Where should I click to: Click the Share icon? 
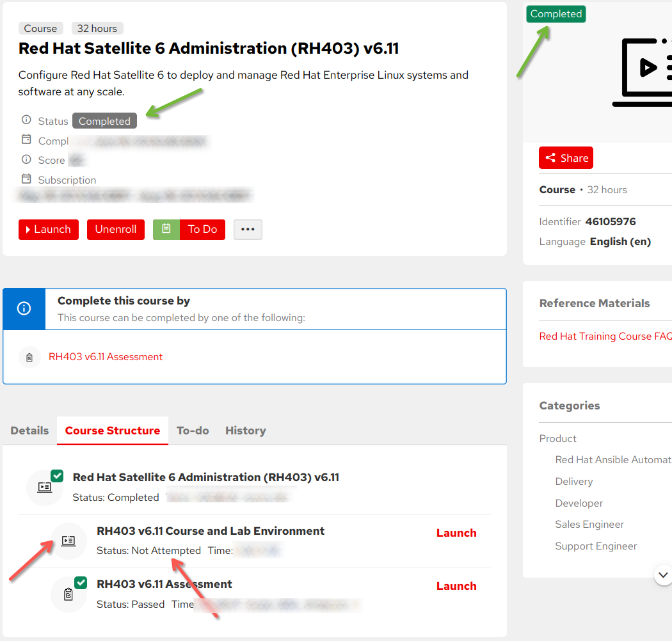pyautogui.click(x=551, y=157)
